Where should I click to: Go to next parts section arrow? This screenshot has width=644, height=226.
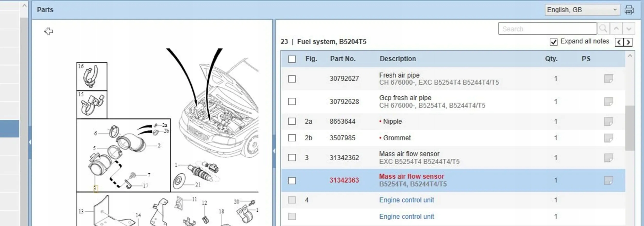click(628, 42)
